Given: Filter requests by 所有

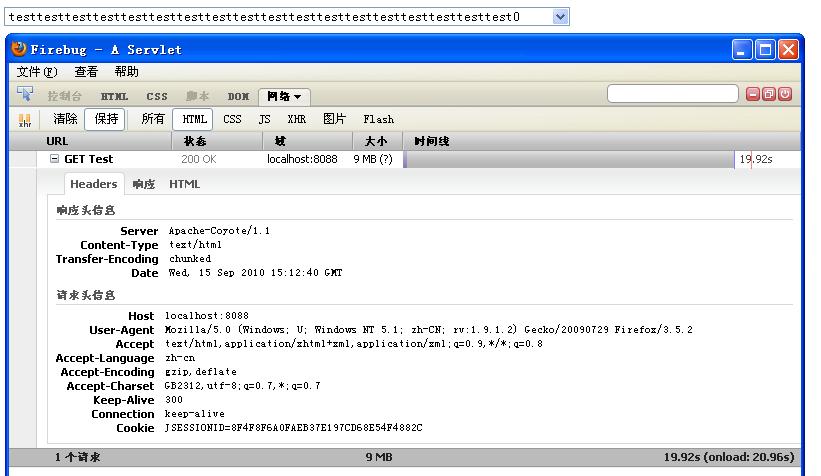Looking at the screenshot, I should pyautogui.click(x=152, y=119).
